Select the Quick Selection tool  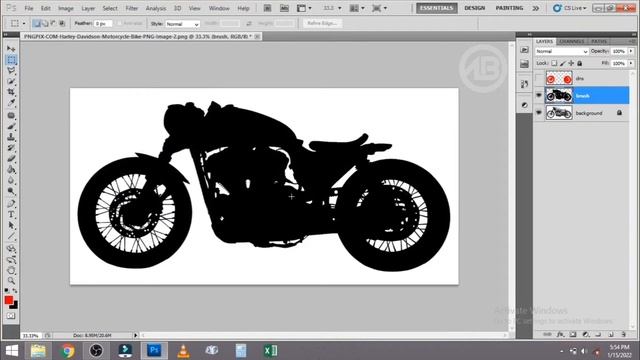[x=11, y=82]
